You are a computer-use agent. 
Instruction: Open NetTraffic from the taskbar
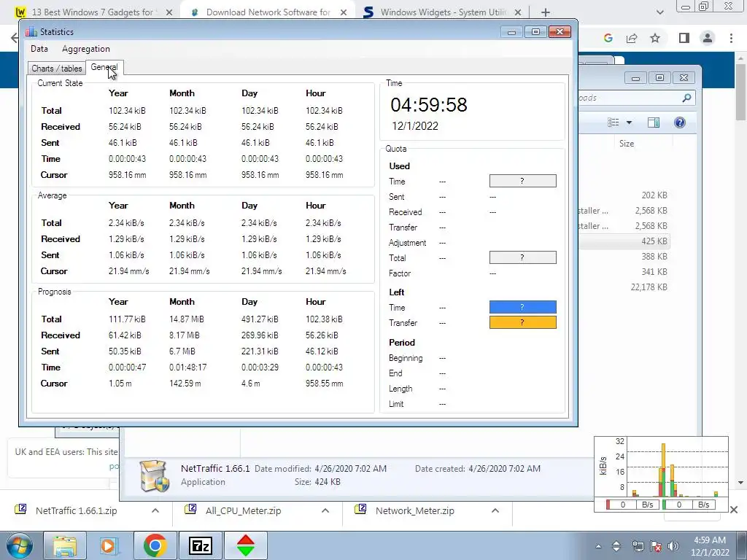click(245, 545)
